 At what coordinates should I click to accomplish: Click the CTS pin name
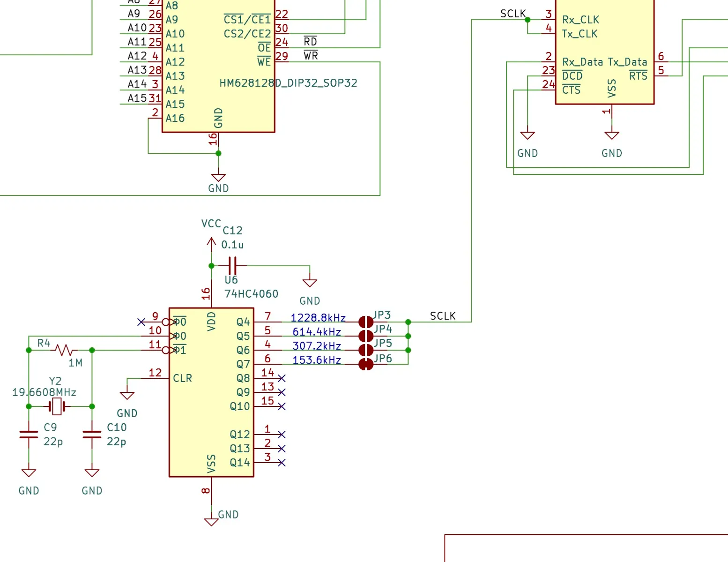[571, 90]
